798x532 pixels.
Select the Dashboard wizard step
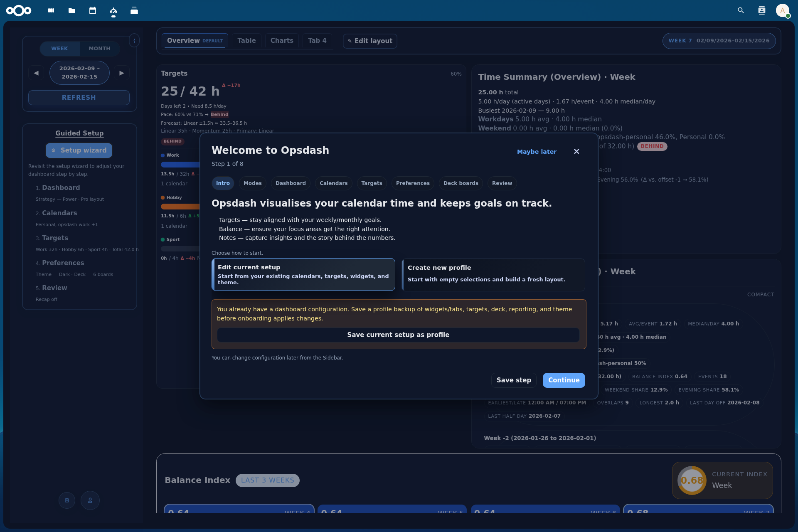(x=291, y=183)
